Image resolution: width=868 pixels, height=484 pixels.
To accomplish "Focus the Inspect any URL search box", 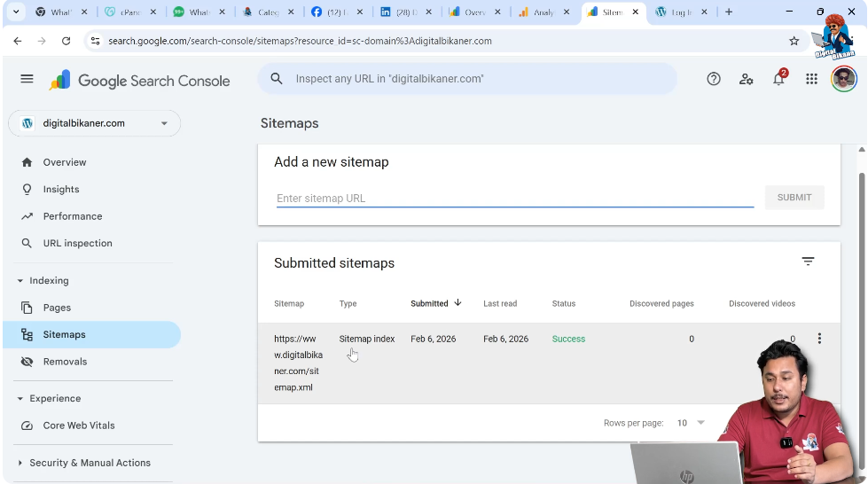I will 467,79.
